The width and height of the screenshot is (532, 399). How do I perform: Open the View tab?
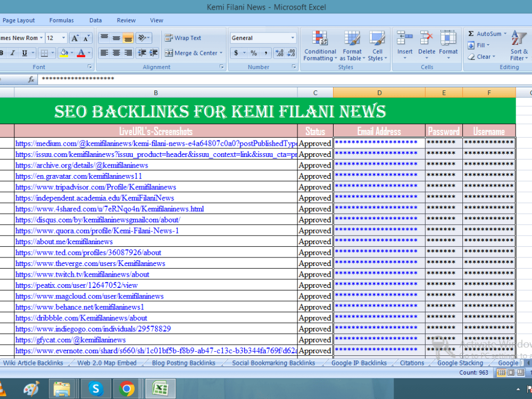[157, 20]
